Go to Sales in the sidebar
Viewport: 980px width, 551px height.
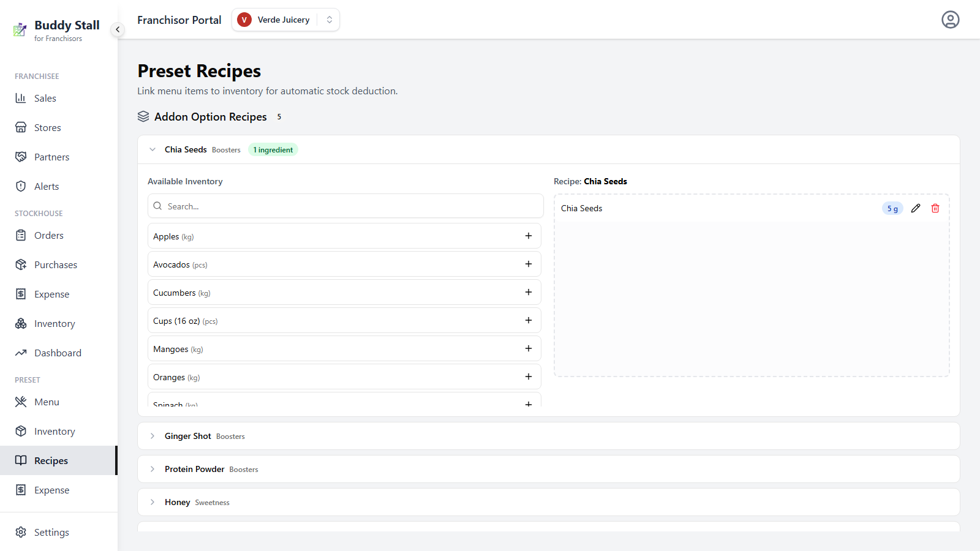tap(58, 98)
